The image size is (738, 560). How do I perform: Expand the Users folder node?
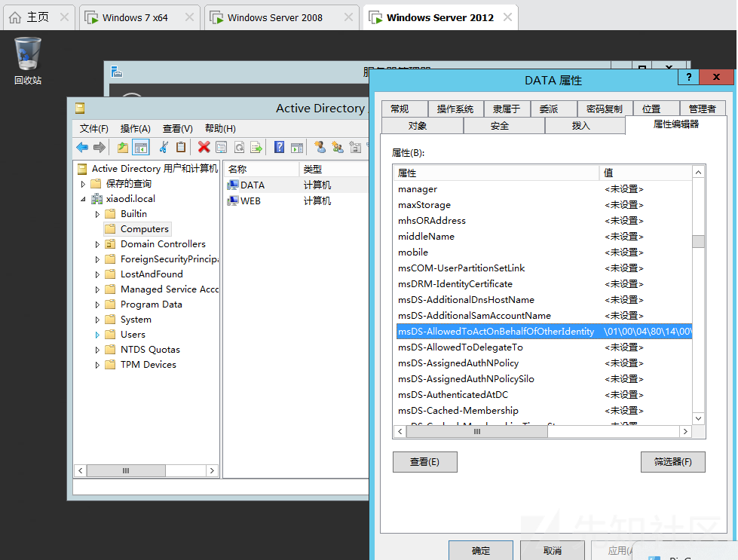(97, 335)
